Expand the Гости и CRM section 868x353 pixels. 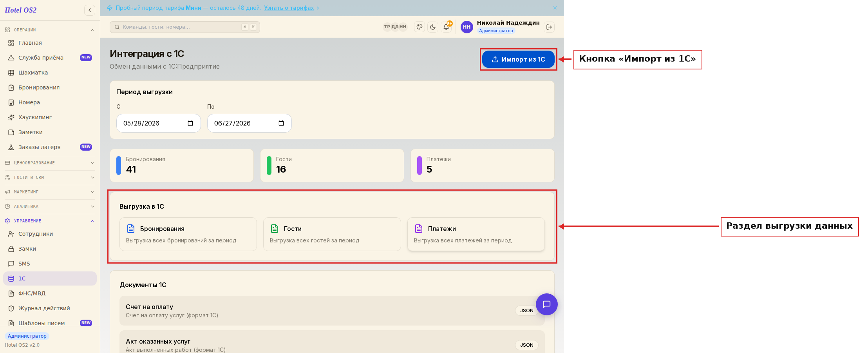[x=50, y=177]
